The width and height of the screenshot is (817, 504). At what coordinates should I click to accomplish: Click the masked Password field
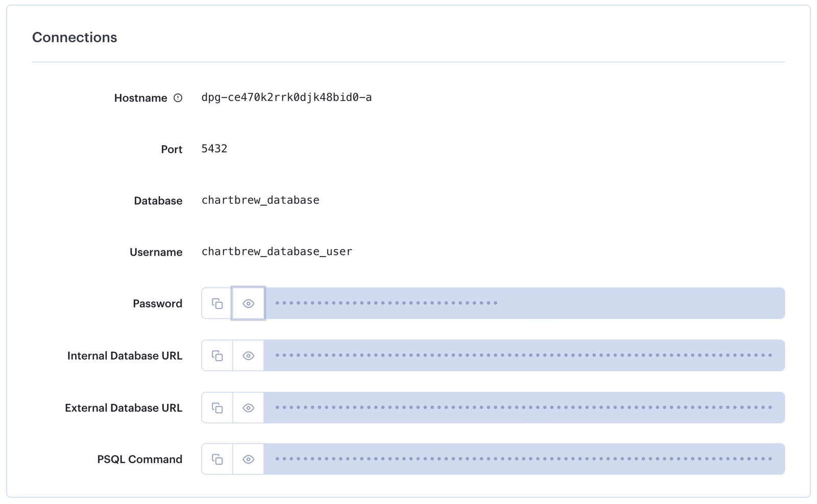[x=511, y=303]
